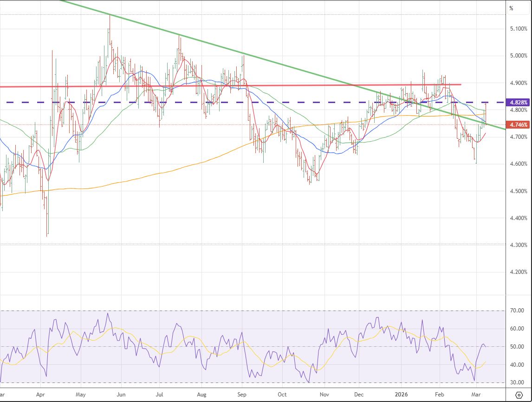Click the 4.200% price axis label
532x402 pixels.
[519, 272]
